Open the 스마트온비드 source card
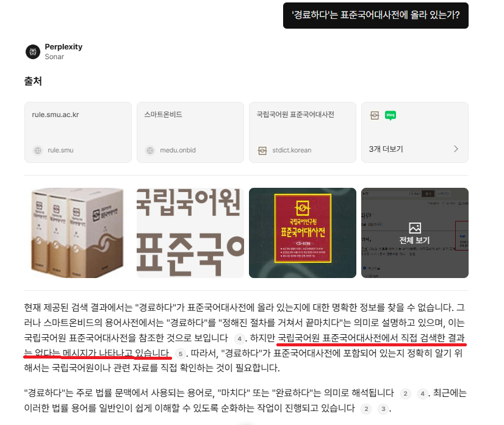Image resolution: width=504 pixels, height=425 pixels. 190,132
